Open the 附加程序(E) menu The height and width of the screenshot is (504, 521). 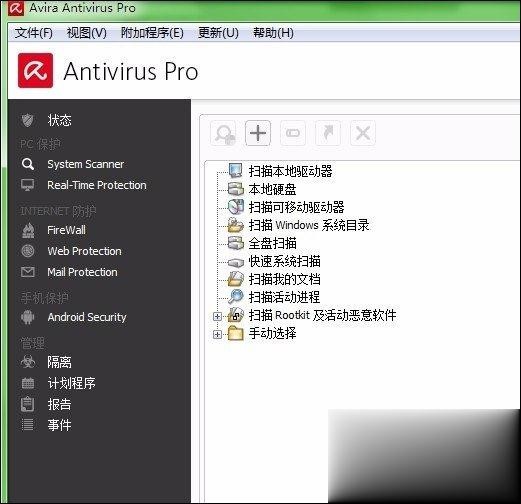coord(152,33)
